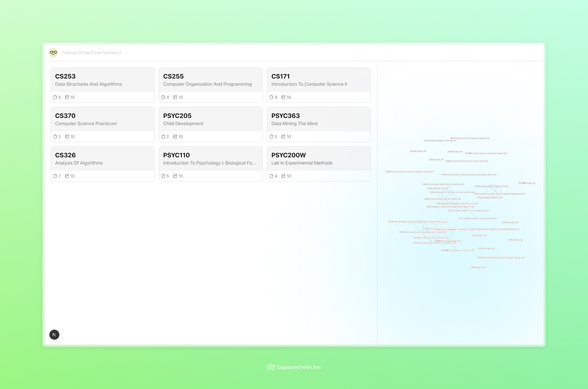Open the CS326 Analysis Of Algorithms card

(x=102, y=159)
